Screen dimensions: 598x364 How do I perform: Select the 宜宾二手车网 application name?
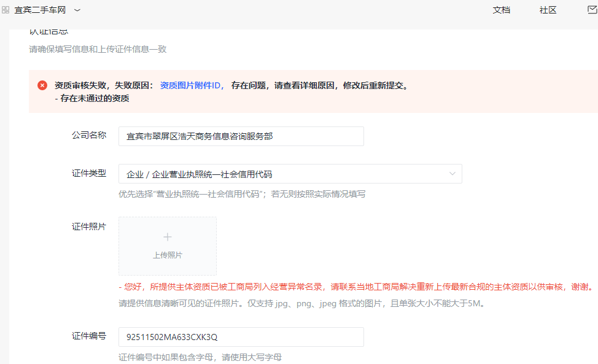pos(40,10)
